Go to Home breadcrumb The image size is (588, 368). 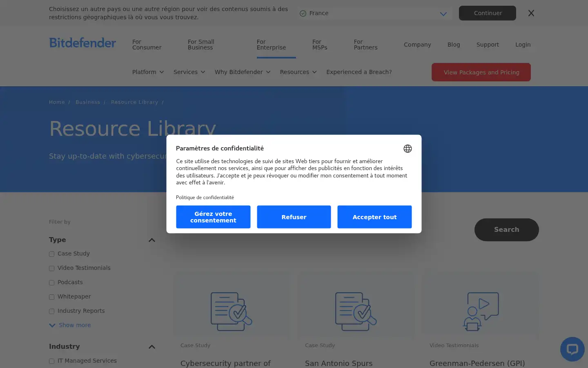[57, 102]
